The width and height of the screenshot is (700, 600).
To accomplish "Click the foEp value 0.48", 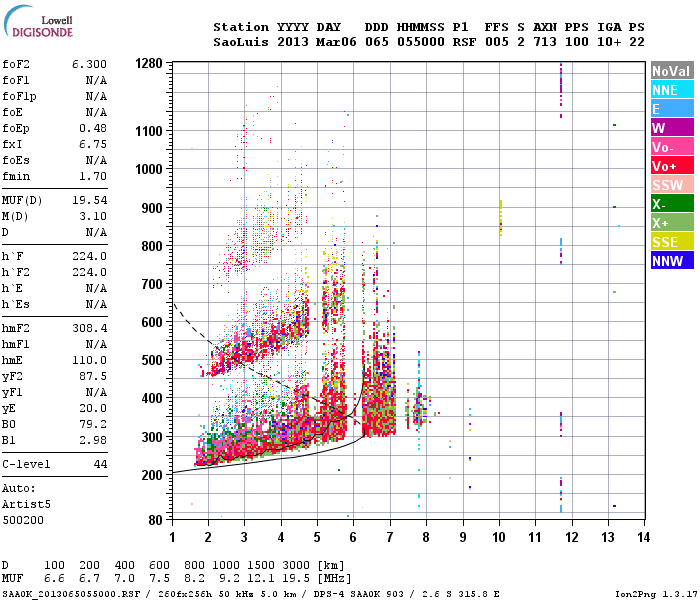I will 93,128.
